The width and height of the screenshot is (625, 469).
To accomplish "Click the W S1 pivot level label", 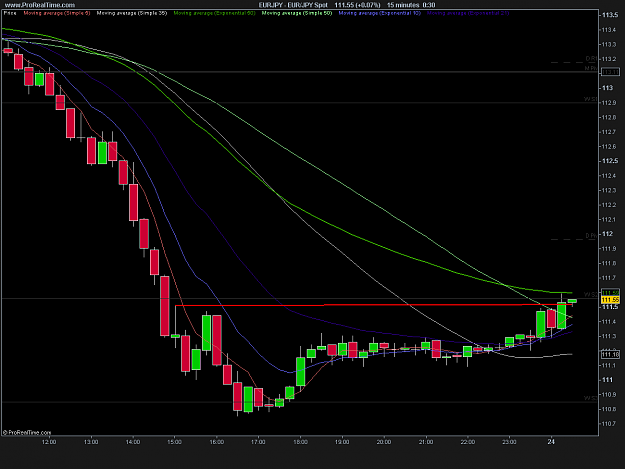I will (x=591, y=99).
